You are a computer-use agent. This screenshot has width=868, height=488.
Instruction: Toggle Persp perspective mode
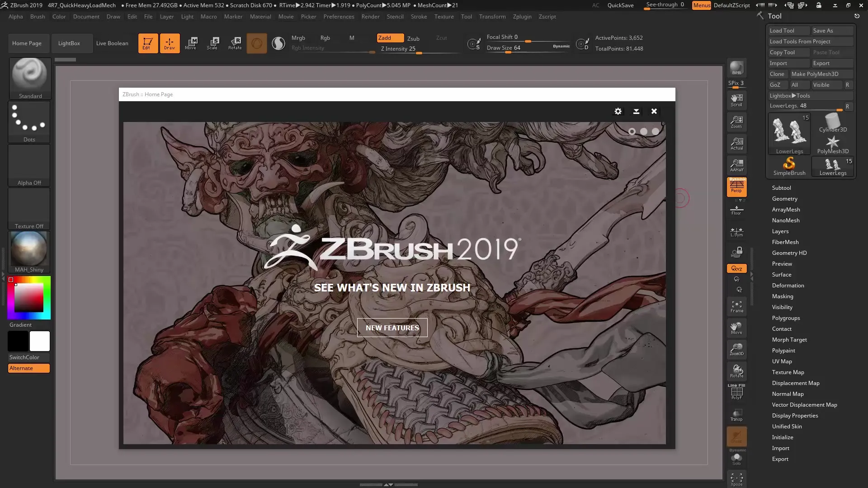click(736, 187)
